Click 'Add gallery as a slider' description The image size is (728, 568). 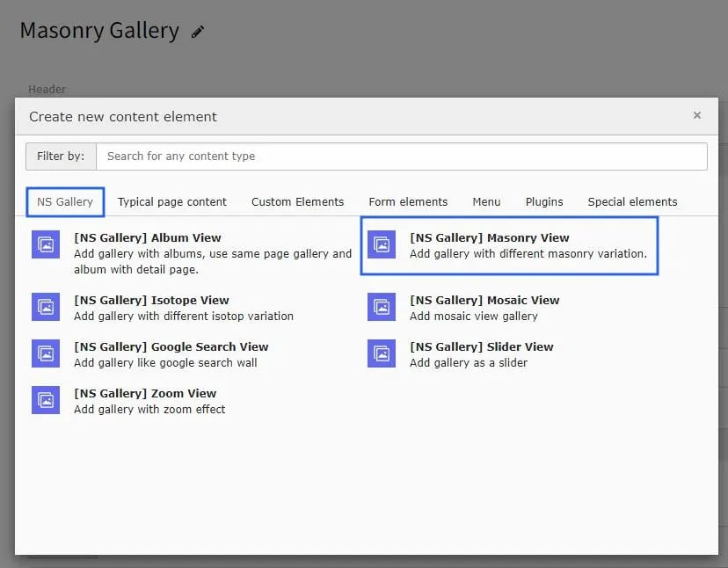pyautogui.click(x=469, y=363)
